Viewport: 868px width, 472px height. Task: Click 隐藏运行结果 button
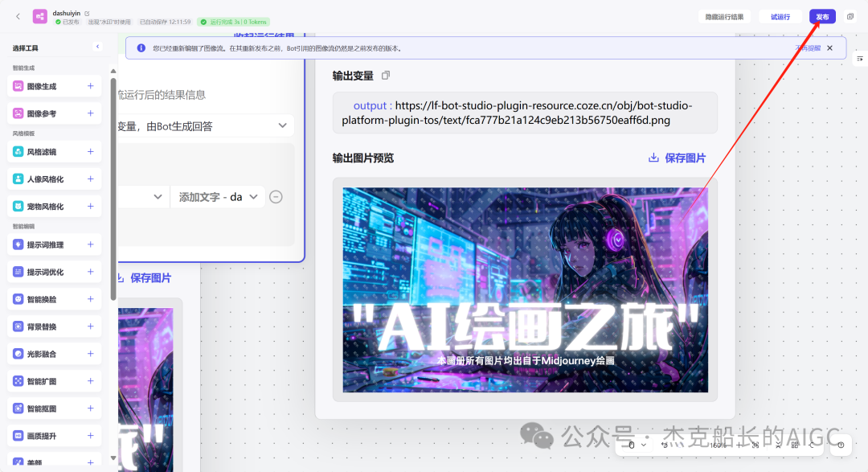click(x=724, y=17)
